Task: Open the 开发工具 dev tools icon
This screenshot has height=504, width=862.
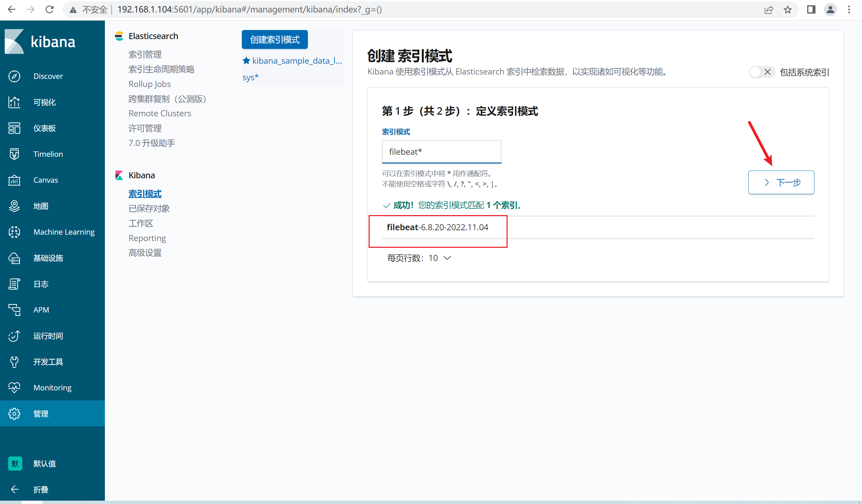Action: 14,362
